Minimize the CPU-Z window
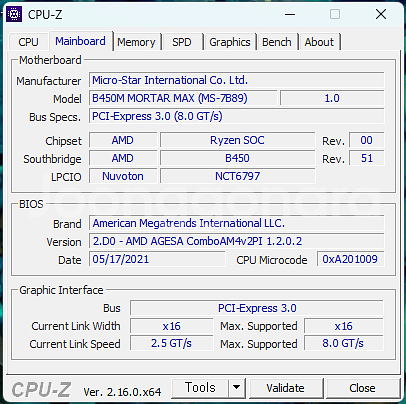This screenshot has height=404, width=406. [x=290, y=14]
